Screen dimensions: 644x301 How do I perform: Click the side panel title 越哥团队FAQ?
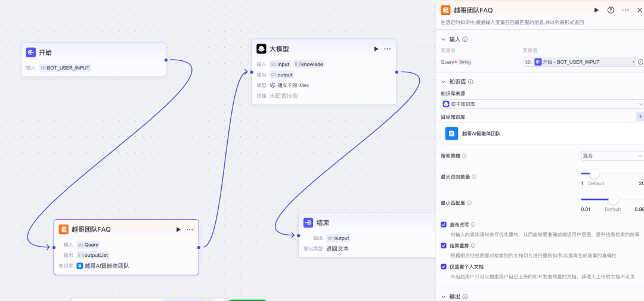pyautogui.click(x=473, y=10)
